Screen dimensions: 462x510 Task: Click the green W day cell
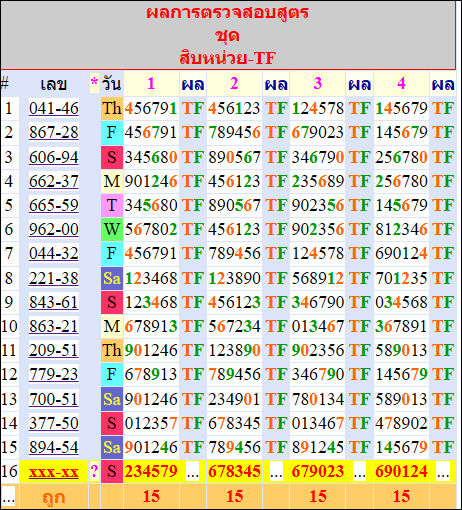point(112,229)
